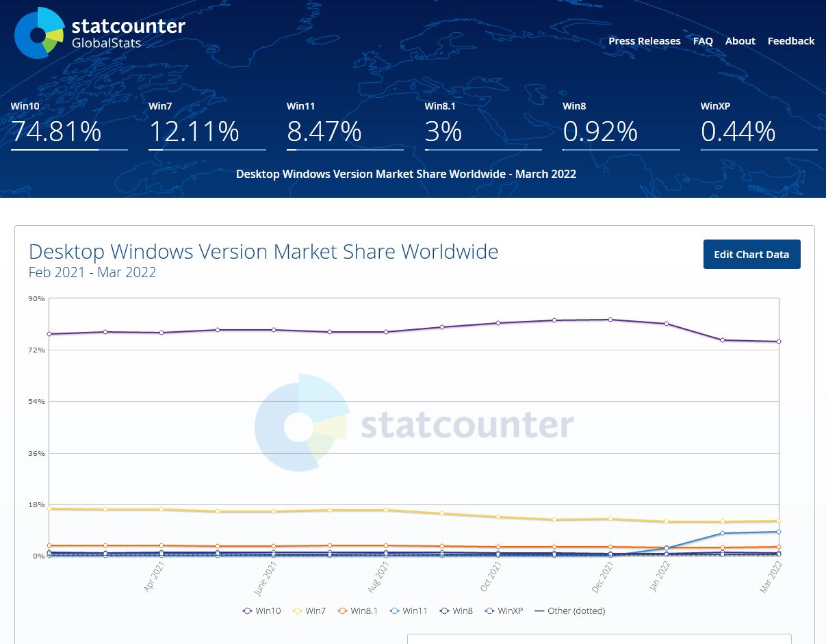Click the Edit Chart Data button
This screenshot has height=644, width=826.
point(751,254)
